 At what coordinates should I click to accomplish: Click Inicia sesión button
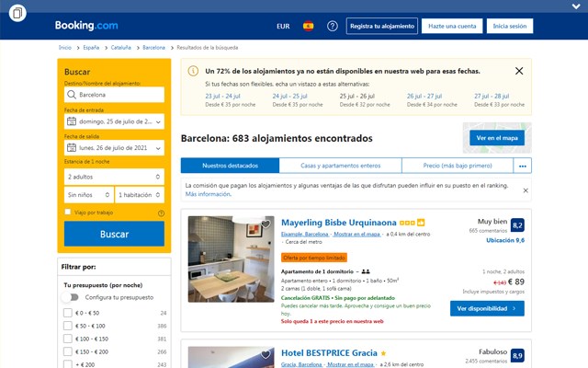tap(510, 26)
